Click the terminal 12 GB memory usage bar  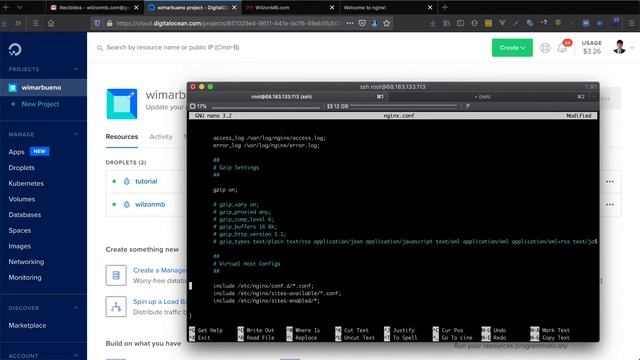click(x=392, y=107)
